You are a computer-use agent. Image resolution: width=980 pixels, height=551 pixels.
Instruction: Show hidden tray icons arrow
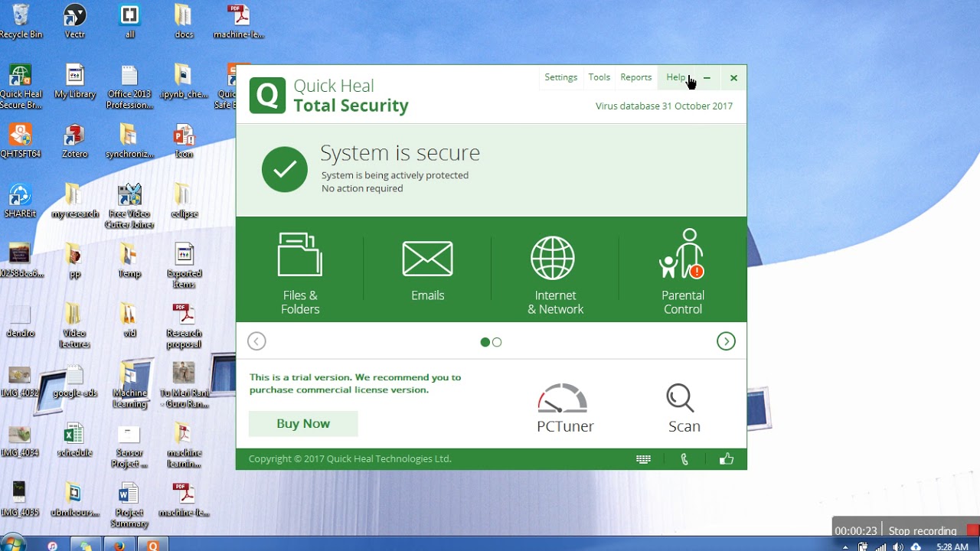click(x=845, y=547)
